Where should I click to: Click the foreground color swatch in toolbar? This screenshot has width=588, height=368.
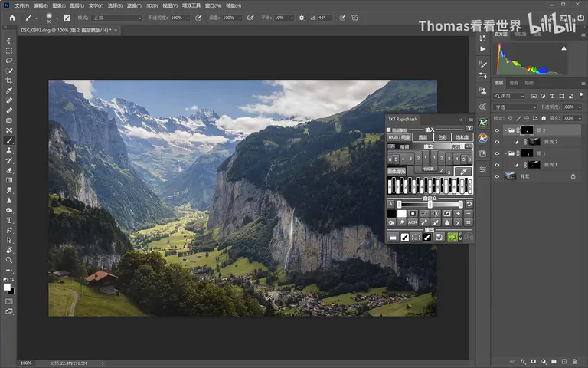click(7, 287)
